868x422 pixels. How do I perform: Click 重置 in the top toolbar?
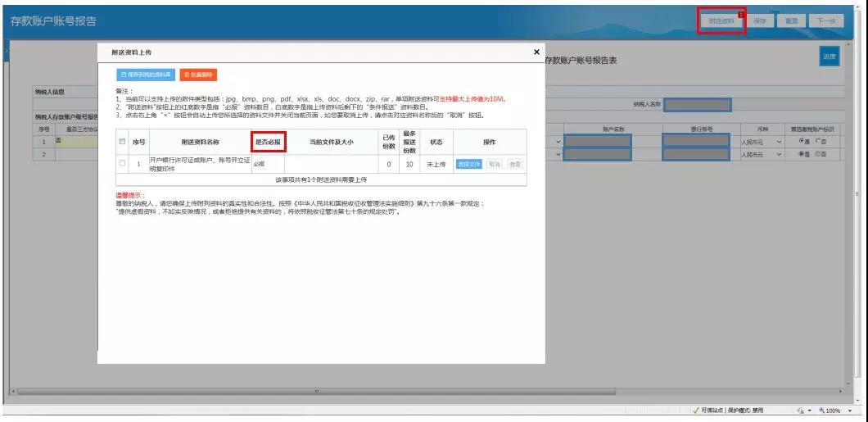coord(790,21)
